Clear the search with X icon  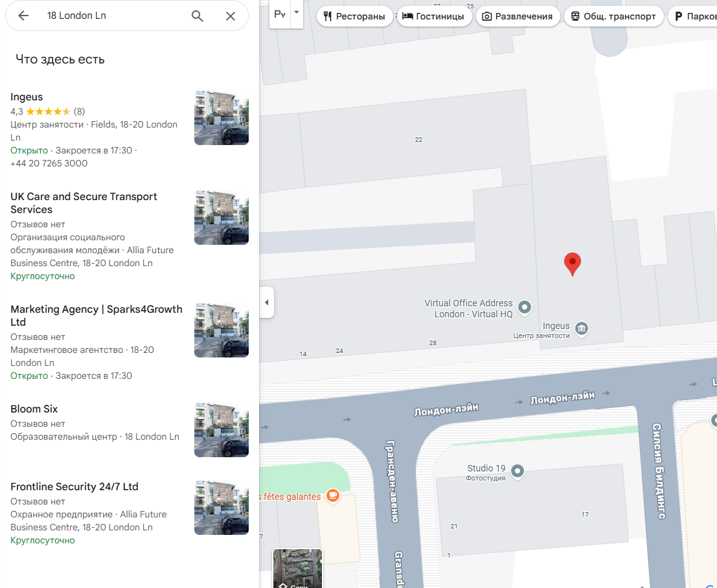point(231,16)
